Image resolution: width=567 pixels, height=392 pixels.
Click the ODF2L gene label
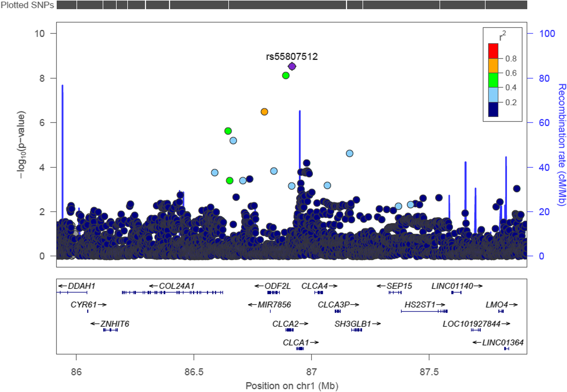(x=277, y=286)
